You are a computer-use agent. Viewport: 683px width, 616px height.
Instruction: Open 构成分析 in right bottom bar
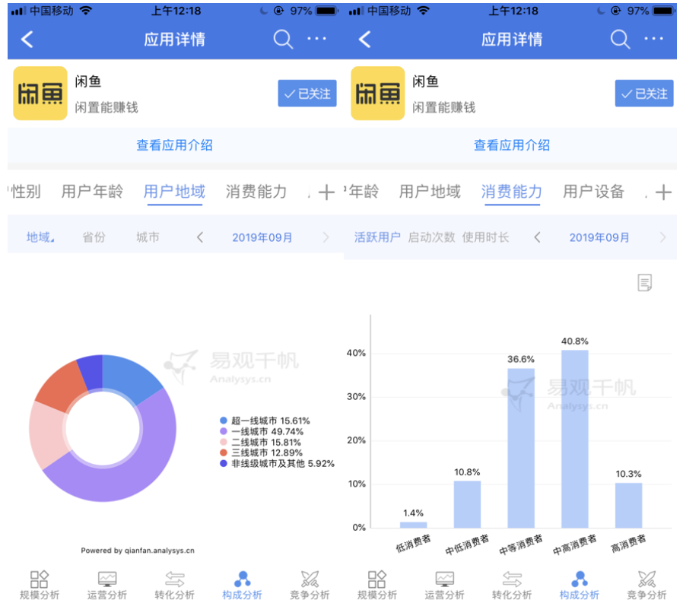580,586
